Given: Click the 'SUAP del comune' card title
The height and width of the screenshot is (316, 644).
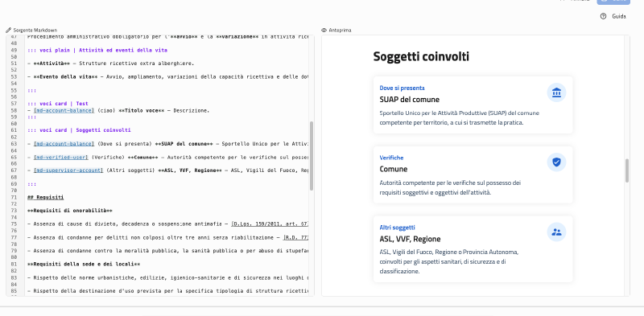Looking at the screenshot, I should pos(409,100).
